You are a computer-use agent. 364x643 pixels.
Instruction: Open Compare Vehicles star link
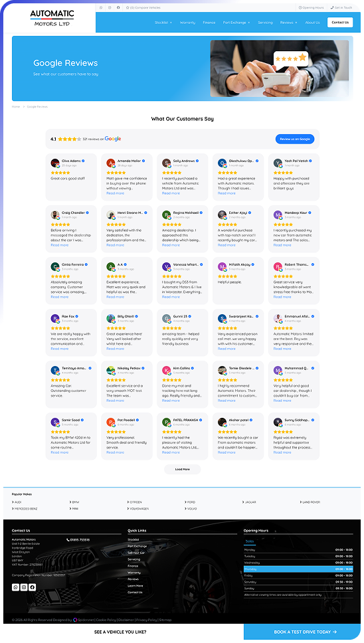(x=143, y=7)
